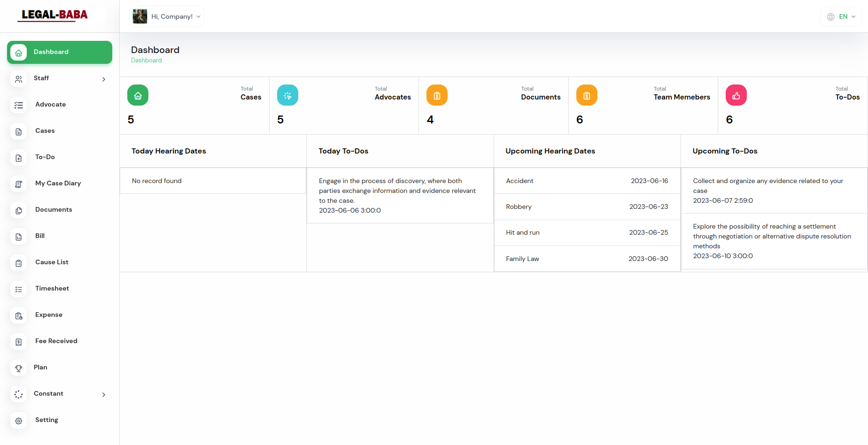Screen dimensions: 868x445
Task: Click the green Total Cases home icon
Action: click(x=138, y=95)
